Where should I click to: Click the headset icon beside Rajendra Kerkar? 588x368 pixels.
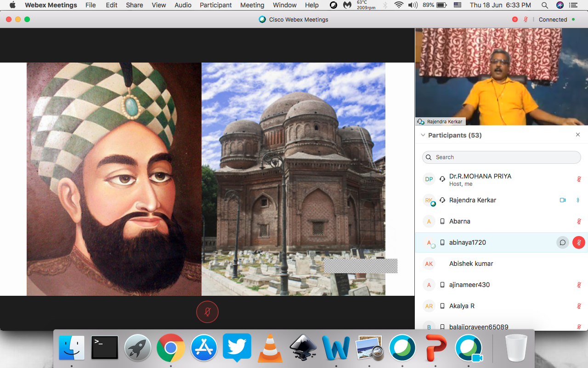coord(442,200)
